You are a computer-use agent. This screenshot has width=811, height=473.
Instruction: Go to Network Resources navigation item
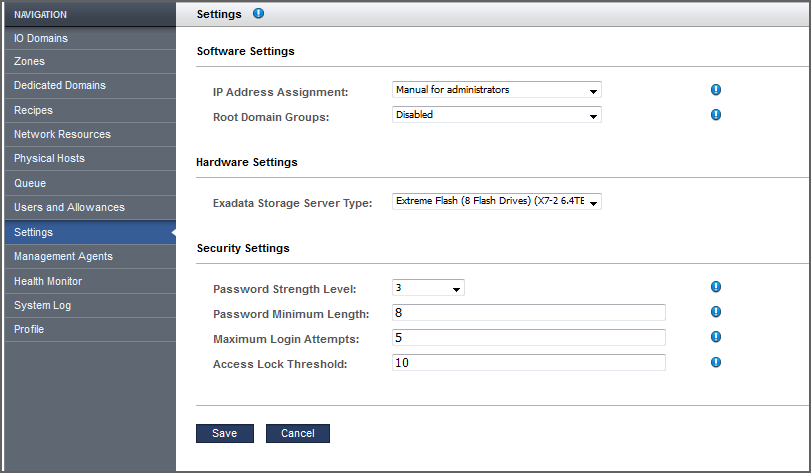(x=88, y=134)
